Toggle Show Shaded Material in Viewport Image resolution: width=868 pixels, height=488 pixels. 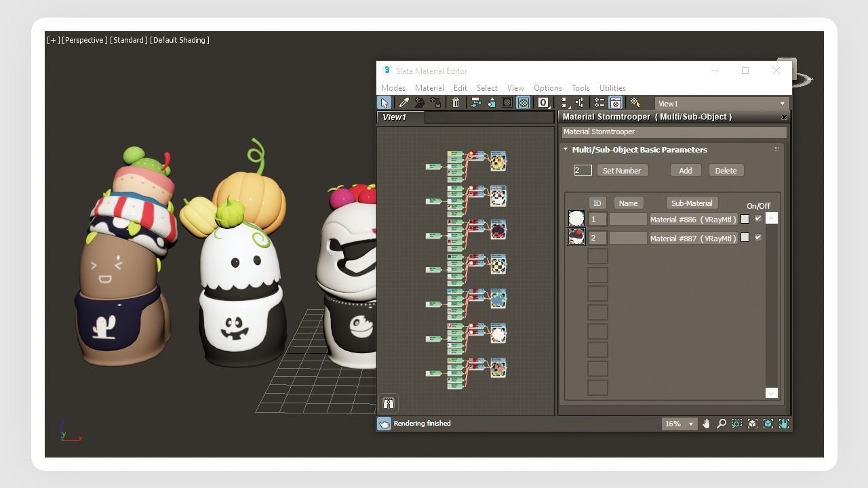pyautogui.click(x=507, y=103)
